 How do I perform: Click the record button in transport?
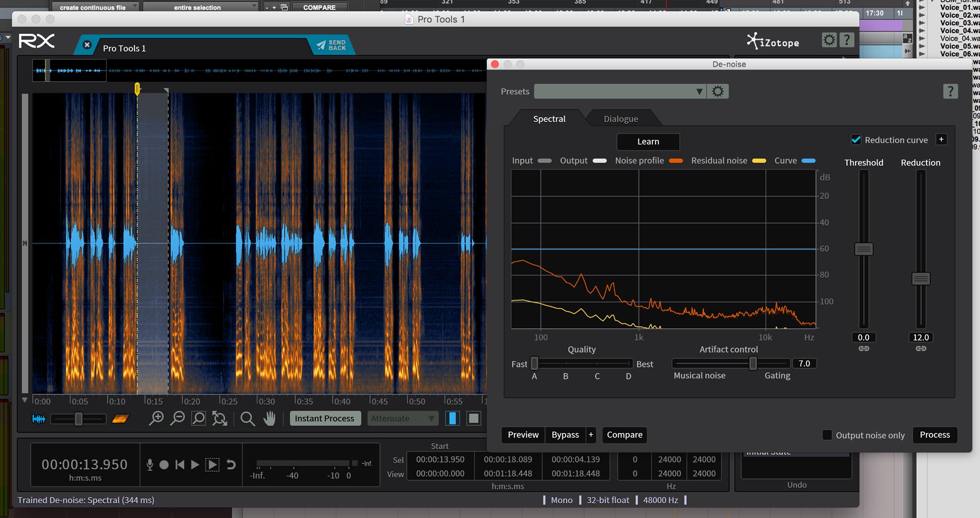pyautogui.click(x=164, y=464)
